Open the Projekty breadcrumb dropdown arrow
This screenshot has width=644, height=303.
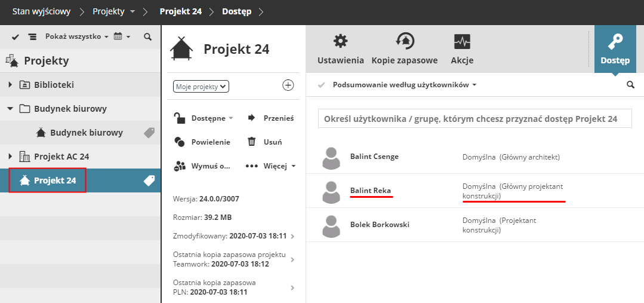point(132,12)
